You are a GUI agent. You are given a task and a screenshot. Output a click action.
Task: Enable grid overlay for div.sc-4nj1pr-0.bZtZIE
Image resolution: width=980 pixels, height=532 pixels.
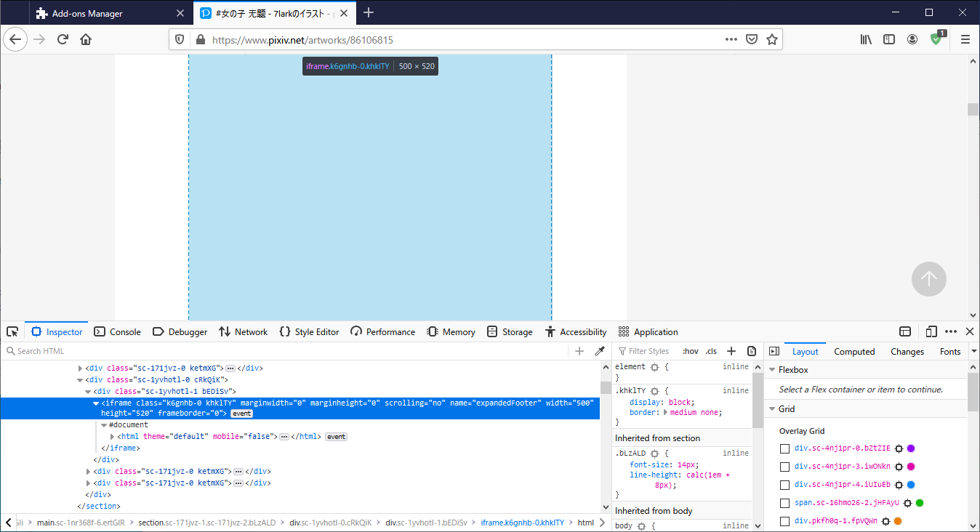tap(784, 448)
